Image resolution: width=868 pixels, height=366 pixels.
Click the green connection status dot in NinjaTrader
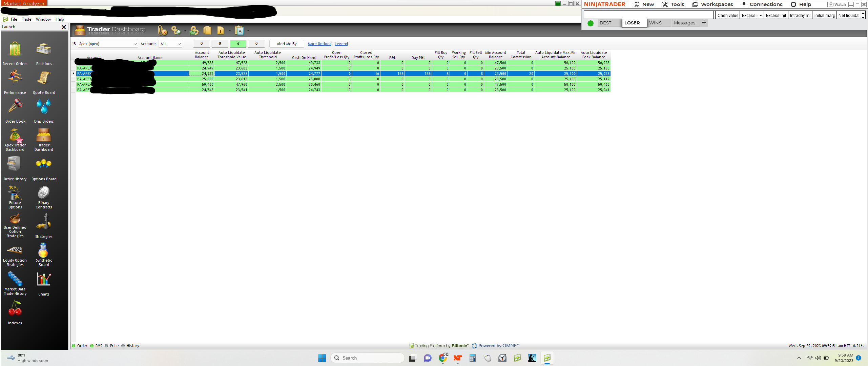[x=591, y=23]
